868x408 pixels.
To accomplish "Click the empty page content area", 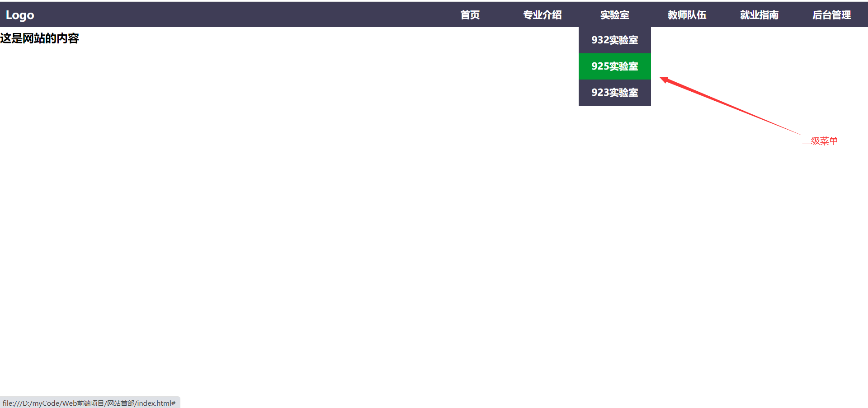I will (316, 226).
